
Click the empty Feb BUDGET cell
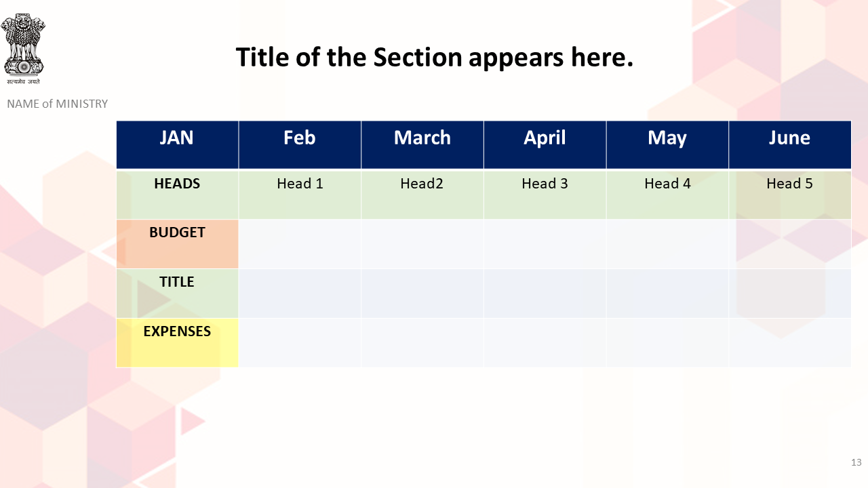(300, 244)
